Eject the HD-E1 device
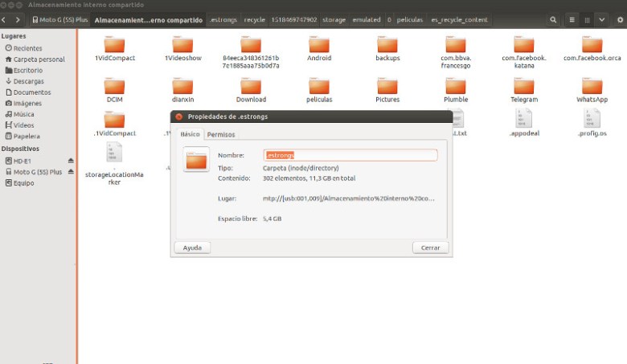627x364 pixels. coord(71,161)
